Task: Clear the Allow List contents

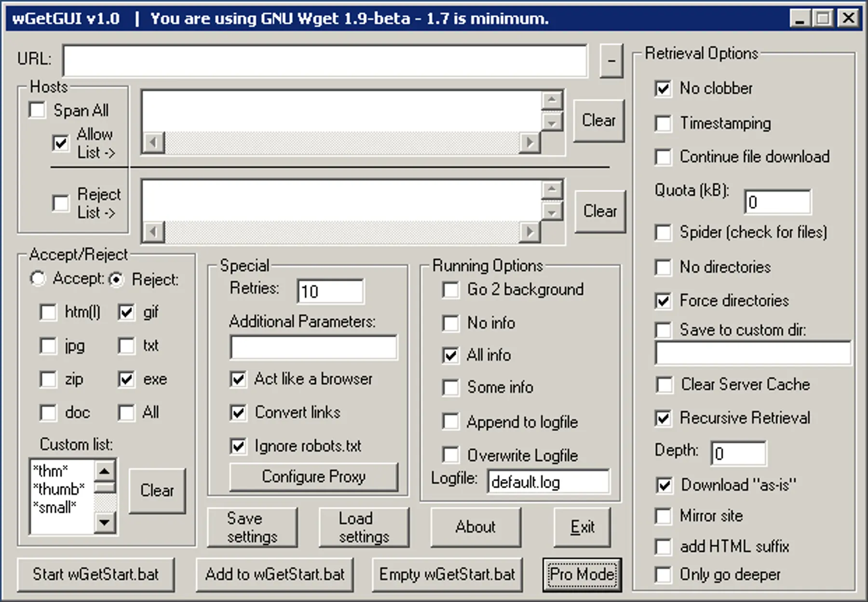Action: (599, 120)
